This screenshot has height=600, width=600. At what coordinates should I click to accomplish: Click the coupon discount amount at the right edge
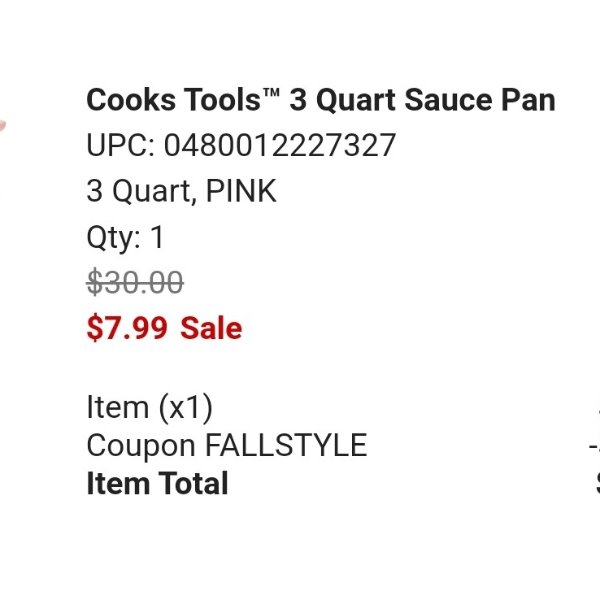594,446
